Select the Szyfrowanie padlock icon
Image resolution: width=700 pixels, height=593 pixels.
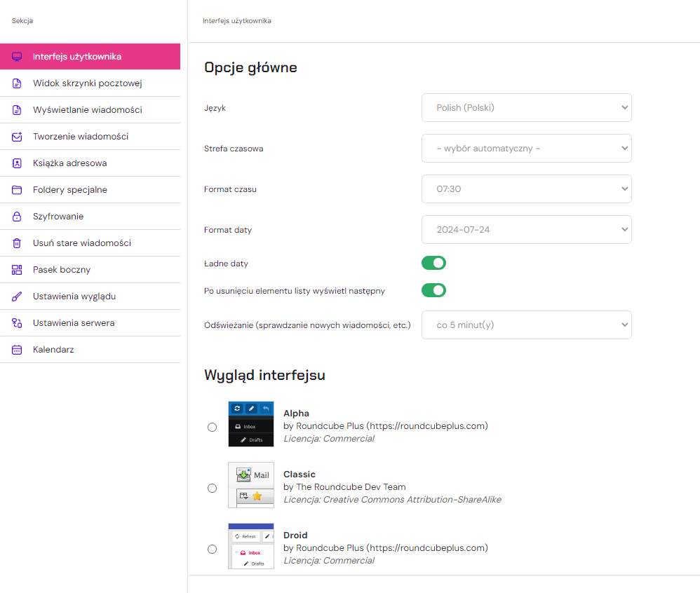click(17, 216)
